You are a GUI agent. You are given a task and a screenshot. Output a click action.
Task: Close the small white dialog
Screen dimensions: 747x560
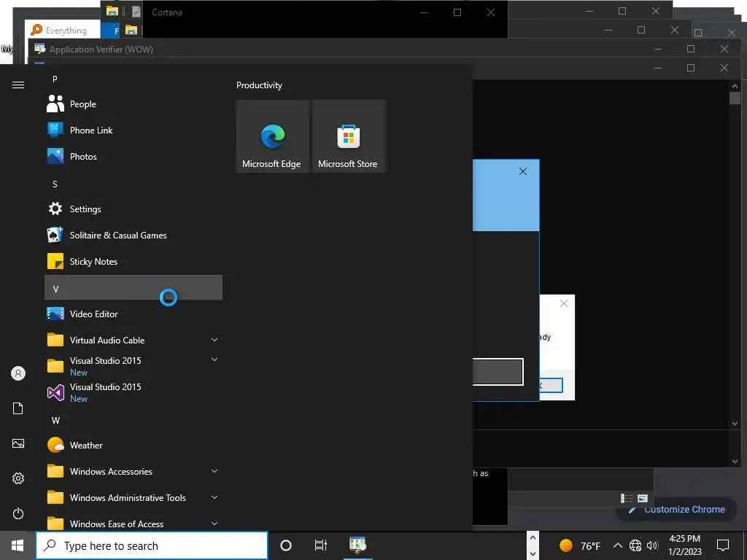pyautogui.click(x=564, y=303)
